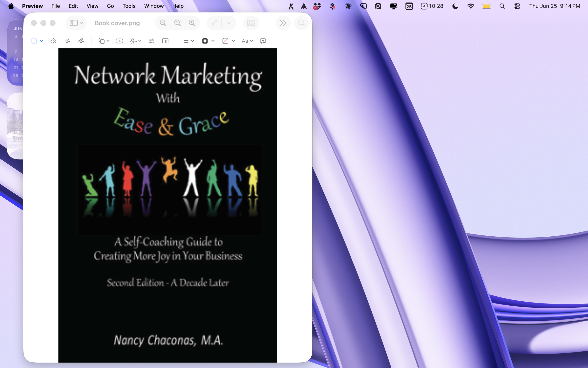
Task: Select the Instant Alpha magic wand tool
Action: pos(53,41)
